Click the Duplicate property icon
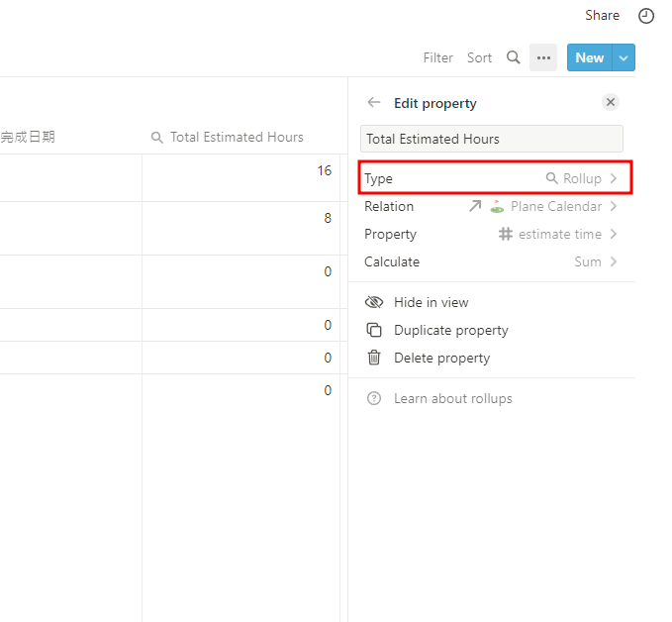672x622 pixels. point(374,330)
